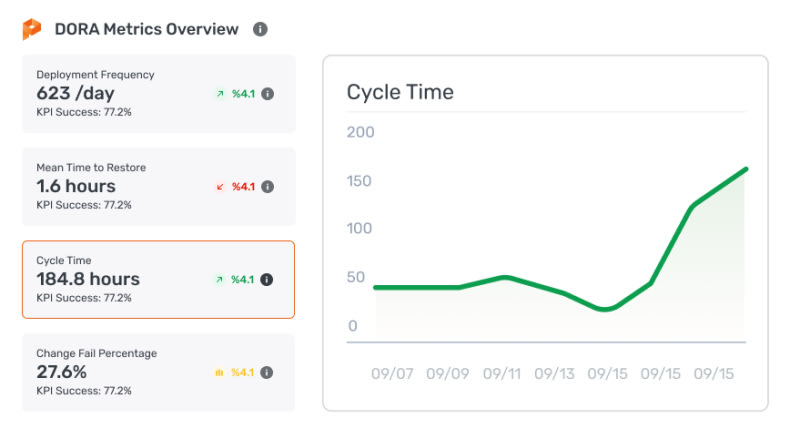Screen dimensions: 800x439
Task: Click the 09/13 date label on chart axis
Action: pos(555,374)
